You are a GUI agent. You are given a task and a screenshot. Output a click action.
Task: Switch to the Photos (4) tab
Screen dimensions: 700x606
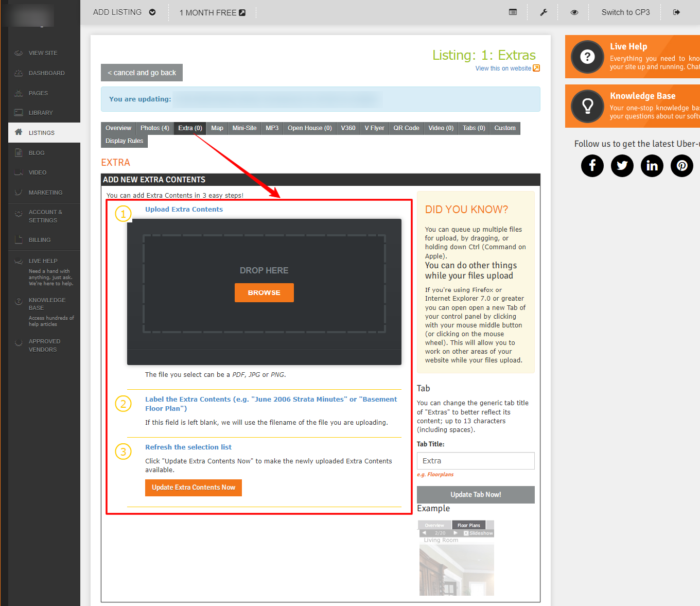154,128
